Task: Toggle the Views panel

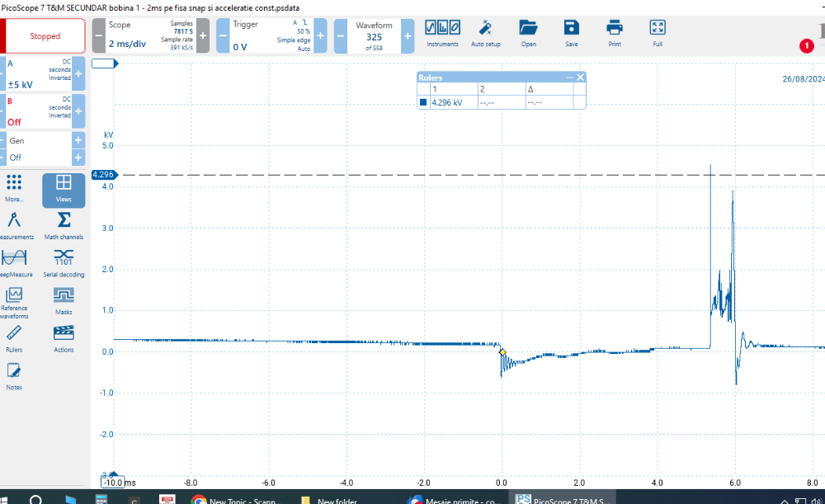Action: click(x=64, y=189)
